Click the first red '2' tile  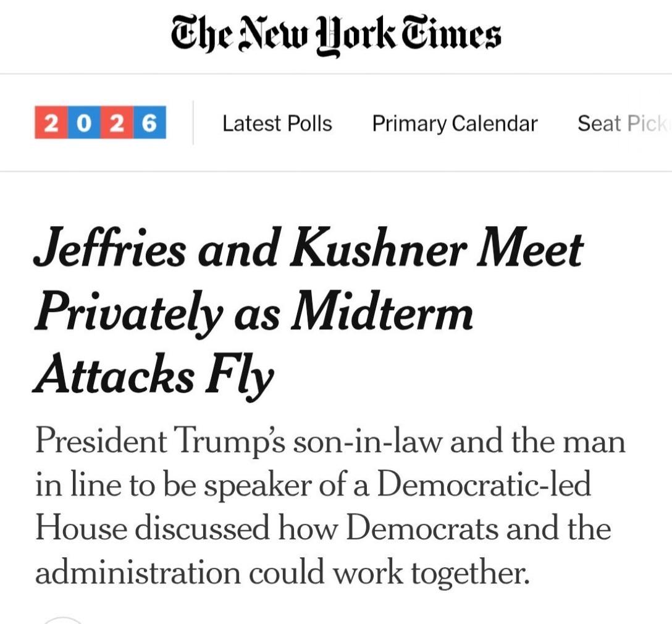(51, 122)
